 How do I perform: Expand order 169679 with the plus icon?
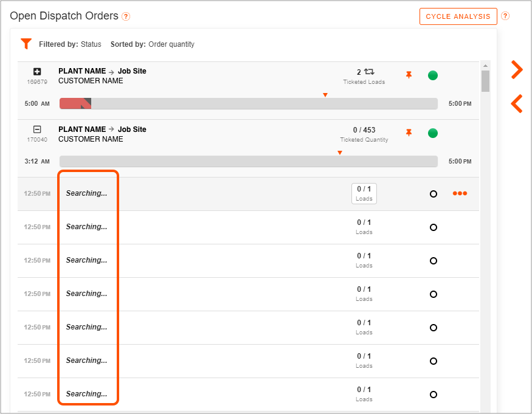(37, 72)
